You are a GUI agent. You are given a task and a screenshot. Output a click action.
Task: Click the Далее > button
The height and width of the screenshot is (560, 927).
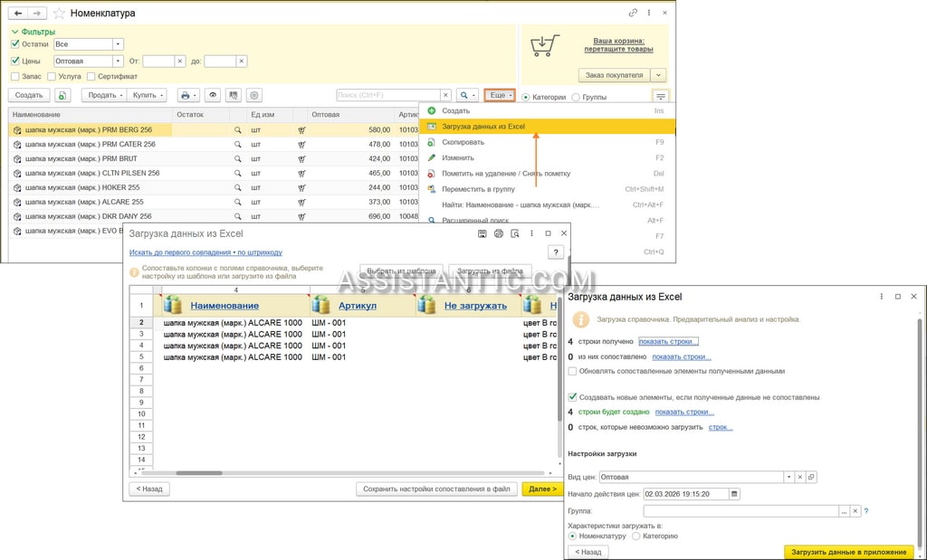542,489
